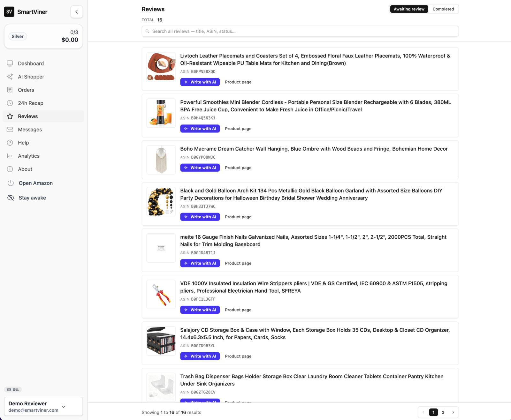Screen dimensions: 511x420
Task: Open Product page for meite Finish Nails
Action: [238, 263]
